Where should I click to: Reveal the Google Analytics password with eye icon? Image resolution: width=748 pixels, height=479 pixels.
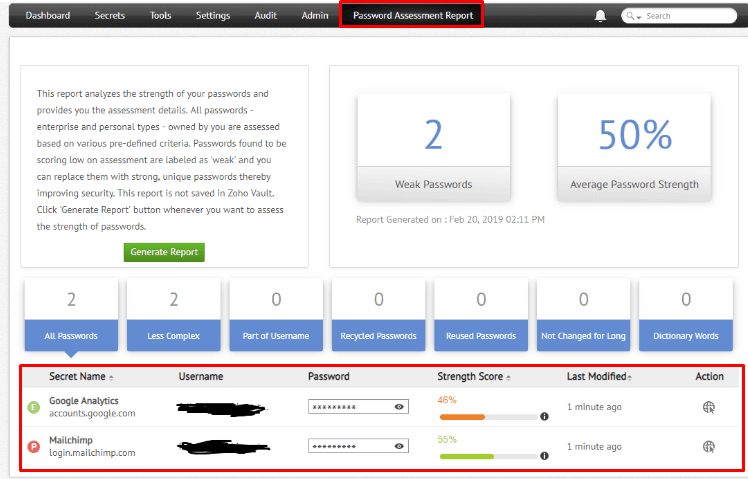click(x=399, y=407)
